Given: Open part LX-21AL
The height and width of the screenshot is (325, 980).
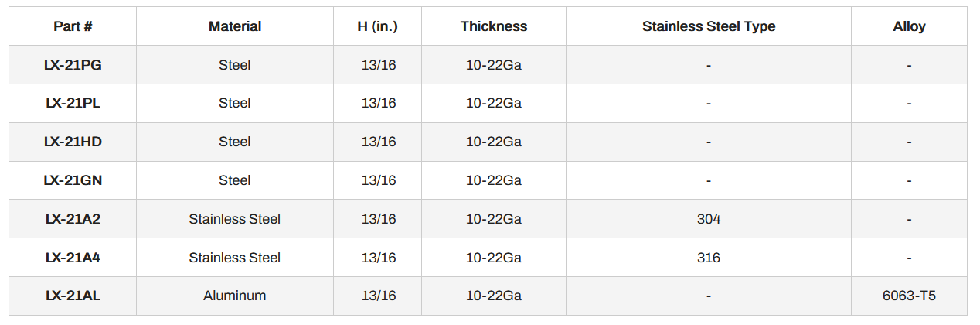Looking at the screenshot, I should (73, 296).
